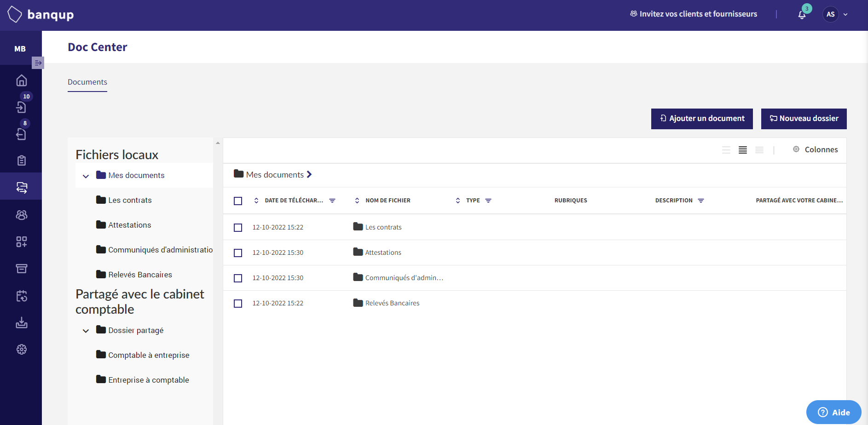This screenshot has height=425, width=868.
Task: Open Attestations folder in table
Action: pos(377,253)
